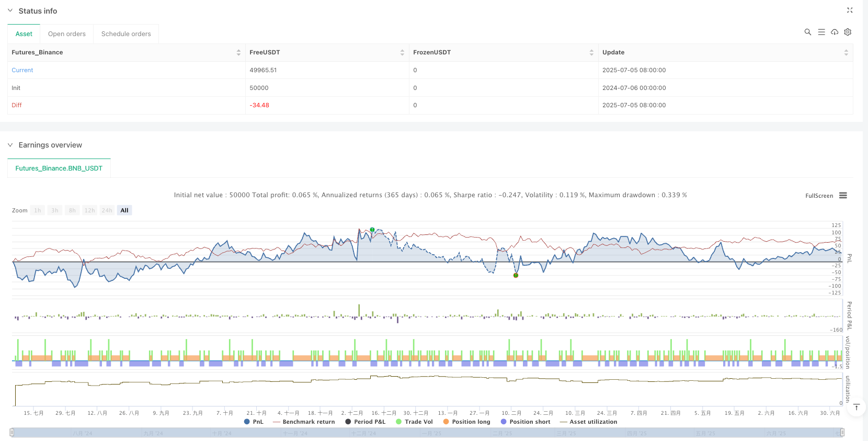Switch to the Schedule orders tab

point(126,34)
